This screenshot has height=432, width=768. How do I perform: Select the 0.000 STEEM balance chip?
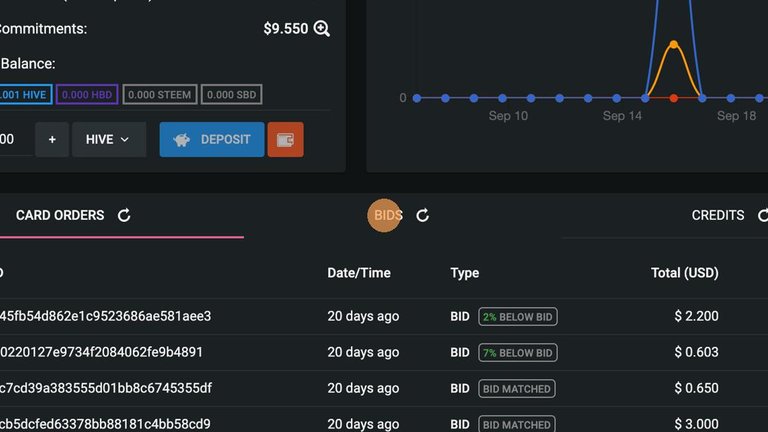(x=160, y=95)
